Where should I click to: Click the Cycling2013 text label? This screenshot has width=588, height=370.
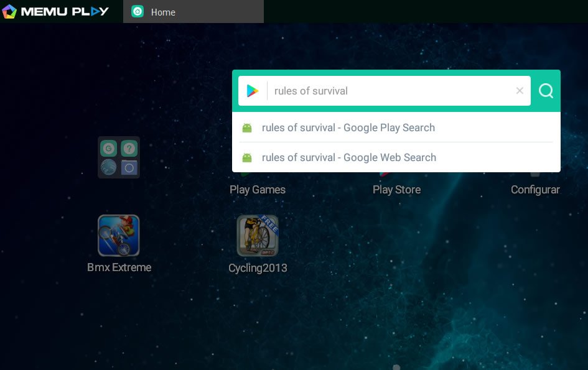click(x=258, y=268)
